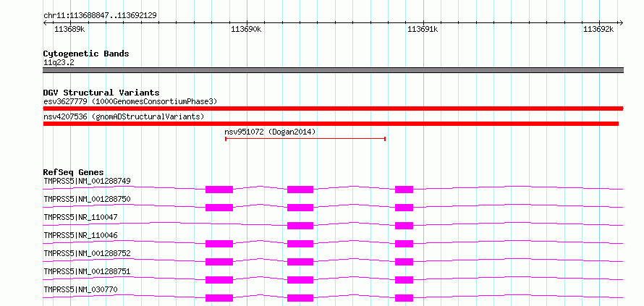Click the last exon of NR_110047

pos(404,226)
